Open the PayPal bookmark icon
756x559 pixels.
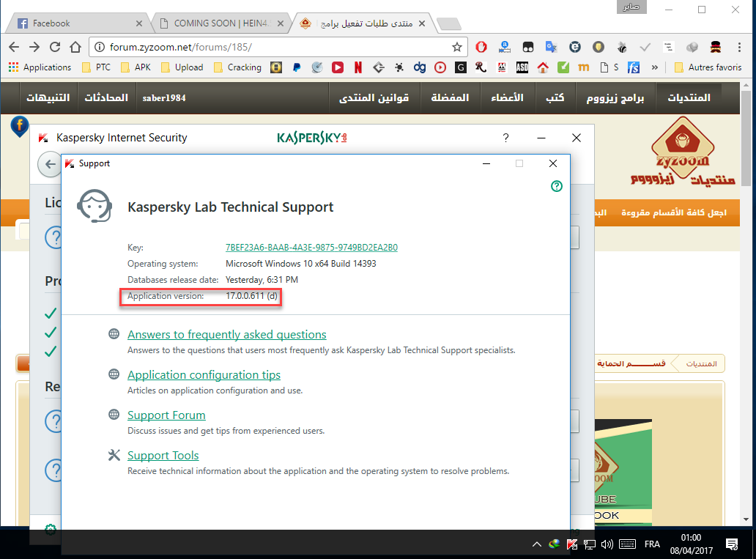296,67
